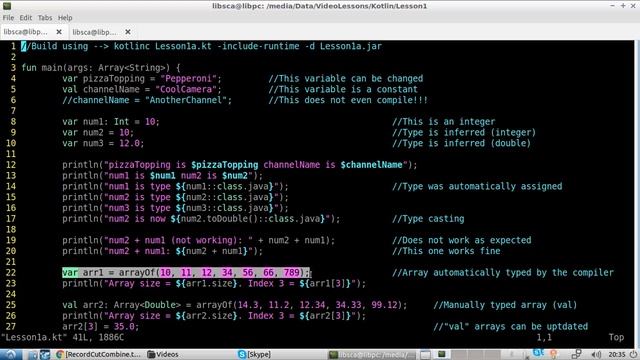The height and width of the screenshot is (360, 640).
Task: Click the highlighted 'var arr1 = arrayOf' line
Action: click(186, 273)
